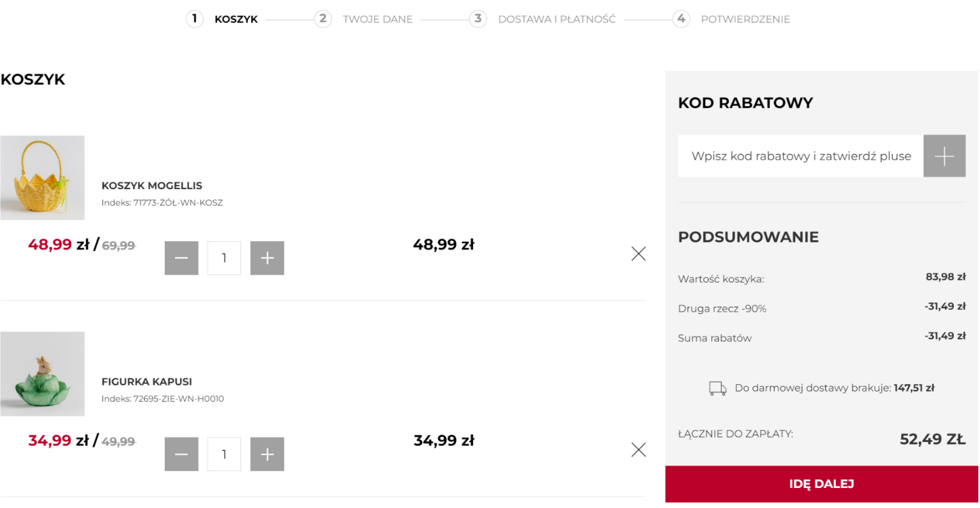Remove Koszyk Mogellis from cart
980x508 pixels.
point(638,253)
